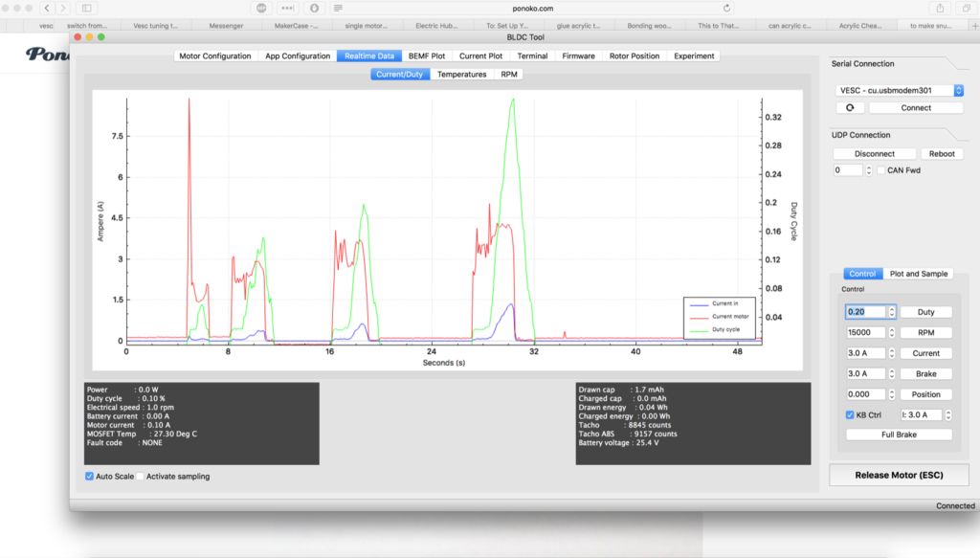The width and height of the screenshot is (980, 558).
Task: Click the Duty value input field
Action: pos(865,312)
